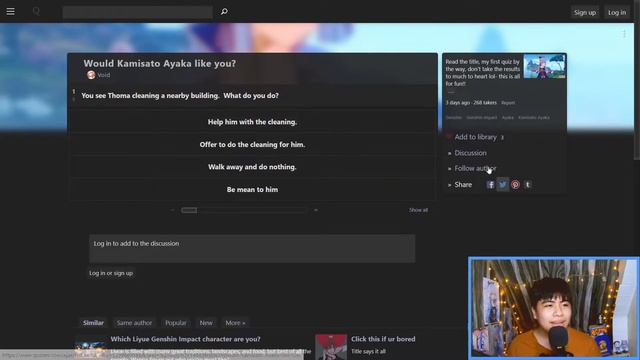The width and height of the screenshot is (640, 360).
Task: Choose answer 'Walk away and do nothing.'
Action: point(252,167)
